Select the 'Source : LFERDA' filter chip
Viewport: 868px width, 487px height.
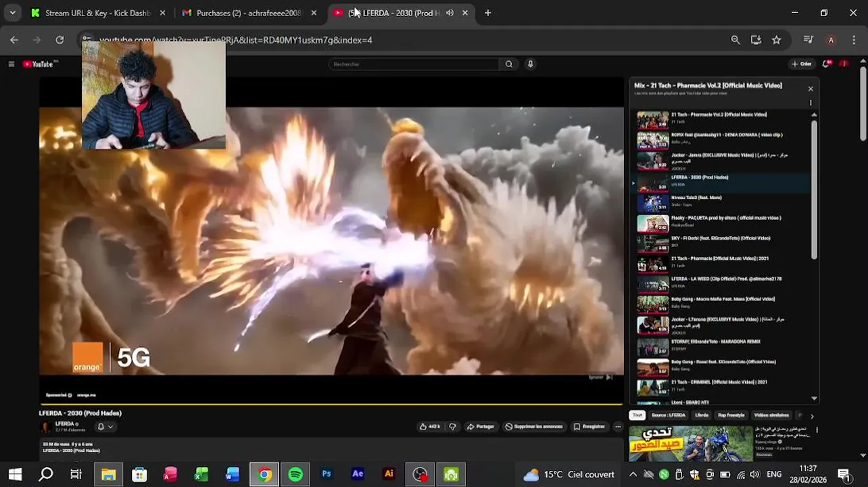point(669,415)
